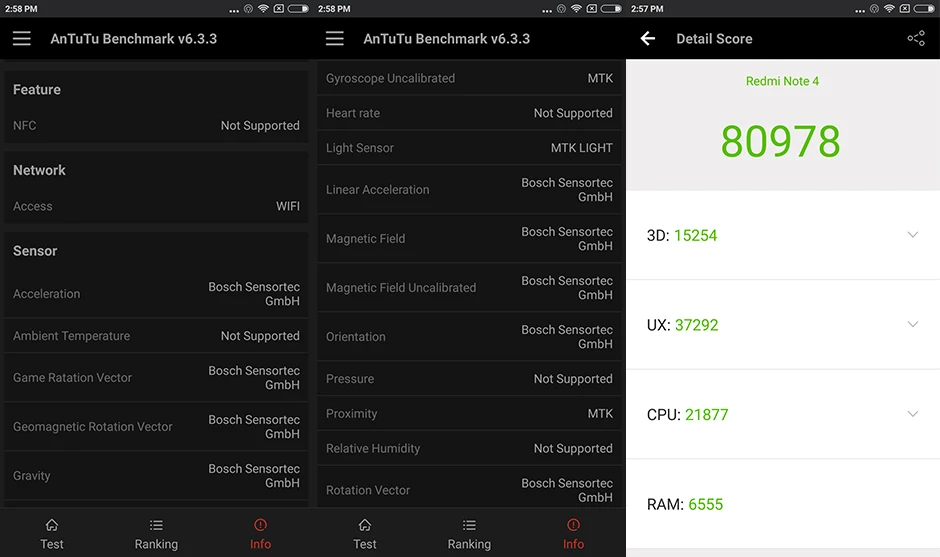This screenshot has width=940, height=557.
Task: Tap the Acceleration sensor row
Action: coord(156,294)
